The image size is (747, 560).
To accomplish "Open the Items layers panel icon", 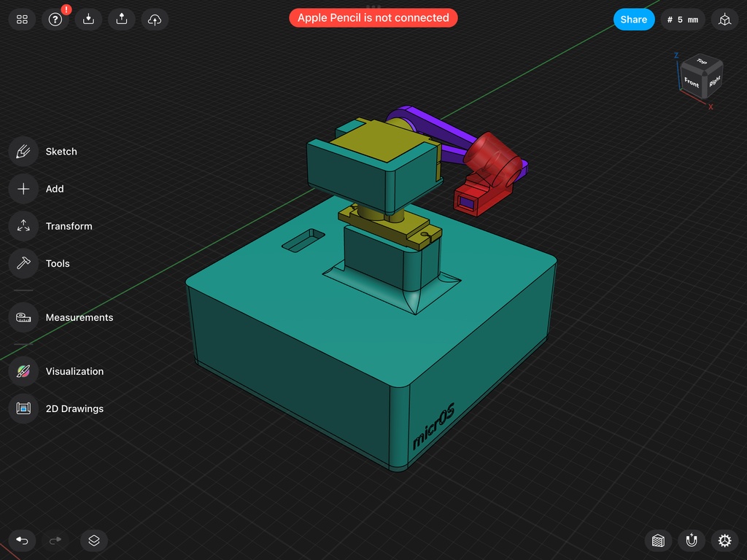I will tap(94, 540).
